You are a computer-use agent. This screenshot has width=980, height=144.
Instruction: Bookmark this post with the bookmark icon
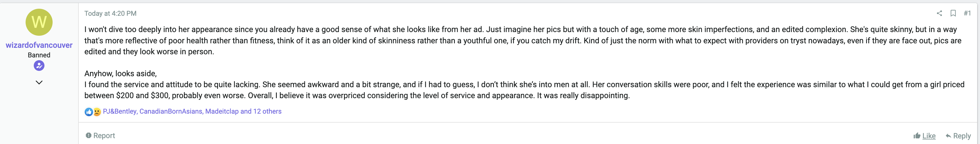pos(953,13)
